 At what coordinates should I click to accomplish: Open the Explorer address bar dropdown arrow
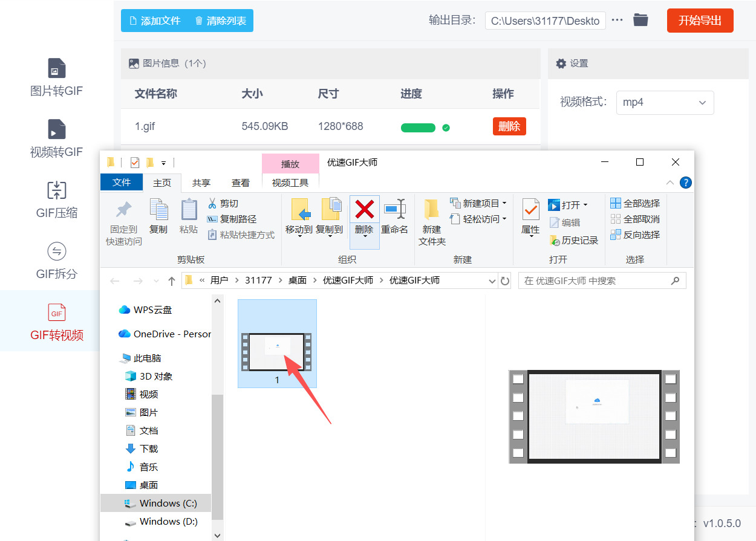coord(492,280)
